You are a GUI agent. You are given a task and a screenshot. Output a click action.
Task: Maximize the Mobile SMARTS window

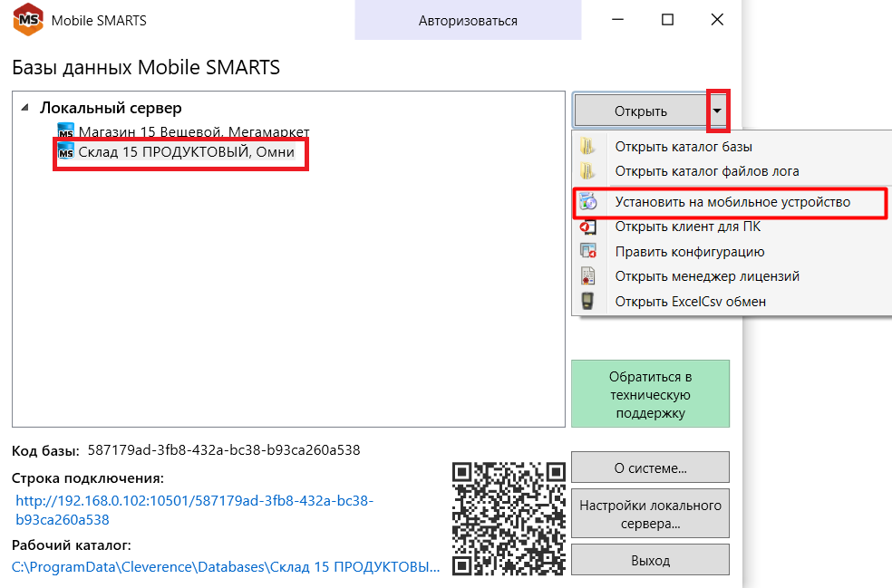click(x=668, y=20)
